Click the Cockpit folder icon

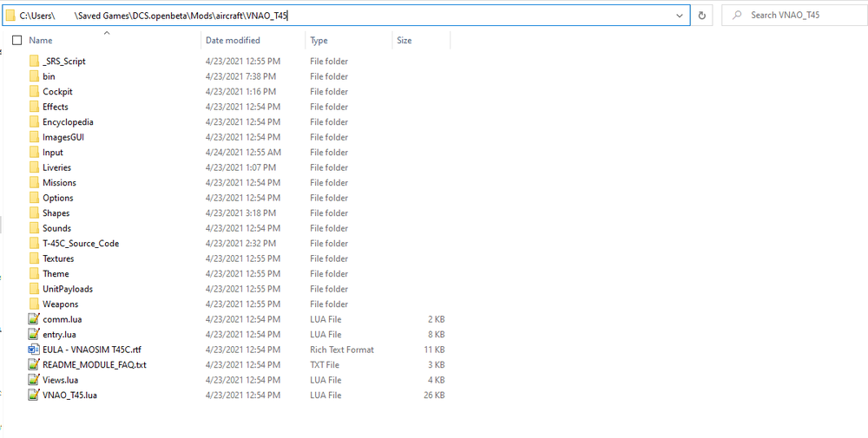click(x=34, y=92)
